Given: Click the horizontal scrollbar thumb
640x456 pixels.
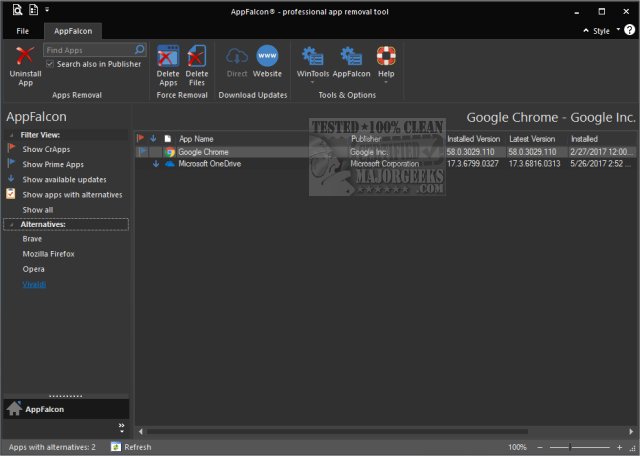Looking at the screenshot, I should pos(337,431).
